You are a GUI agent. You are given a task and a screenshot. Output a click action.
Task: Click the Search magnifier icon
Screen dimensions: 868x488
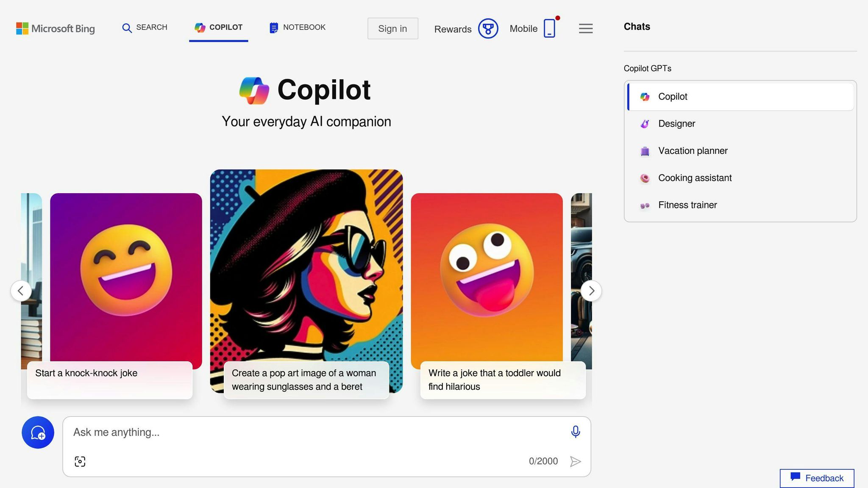click(127, 28)
